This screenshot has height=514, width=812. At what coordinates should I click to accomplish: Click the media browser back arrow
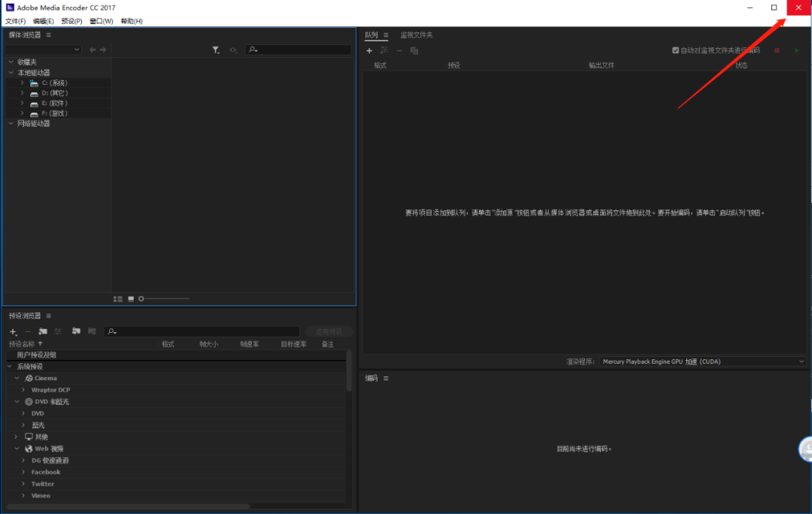(x=92, y=50)
